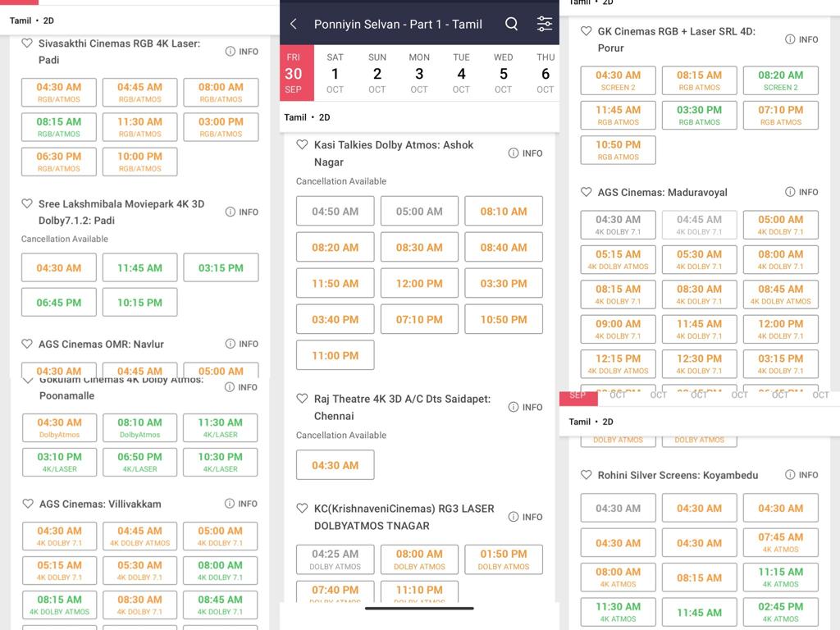Viewport: 840px width, 630px height.
Task: Book Raj Theatre 04:30 AM show
Action: (x=336, y=465)
